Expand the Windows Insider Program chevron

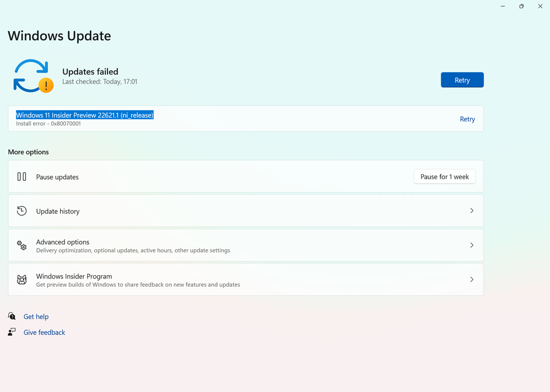471,280
